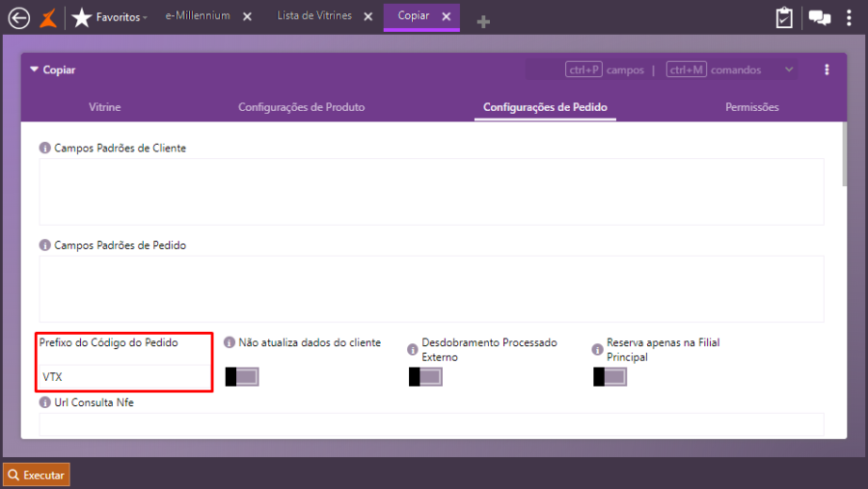Click info icon for Reserva apenas na Filial Principal
This screenshot has width=868, height=489.
(x=597, y=349)
